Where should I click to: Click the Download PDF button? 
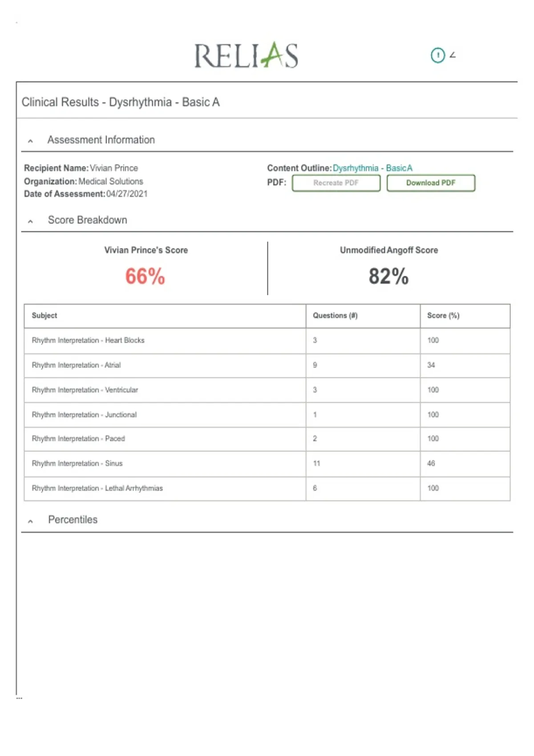(x=431, y=183)
